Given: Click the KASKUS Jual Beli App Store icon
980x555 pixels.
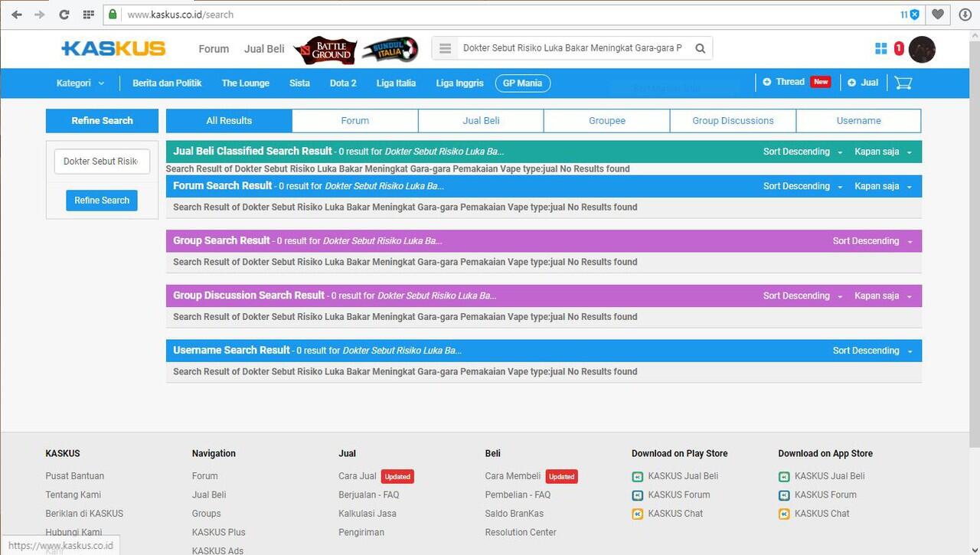Looking at the screenshot, I should point(784,476).
